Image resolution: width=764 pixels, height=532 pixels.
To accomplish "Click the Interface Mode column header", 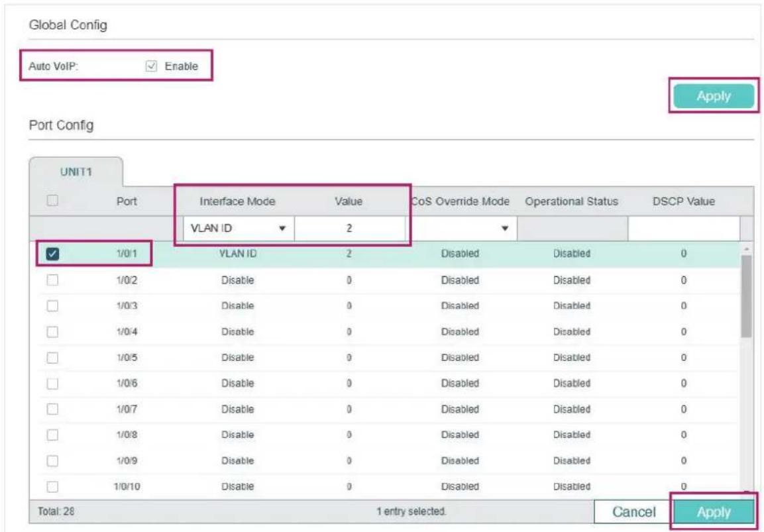I will point(237,201).
